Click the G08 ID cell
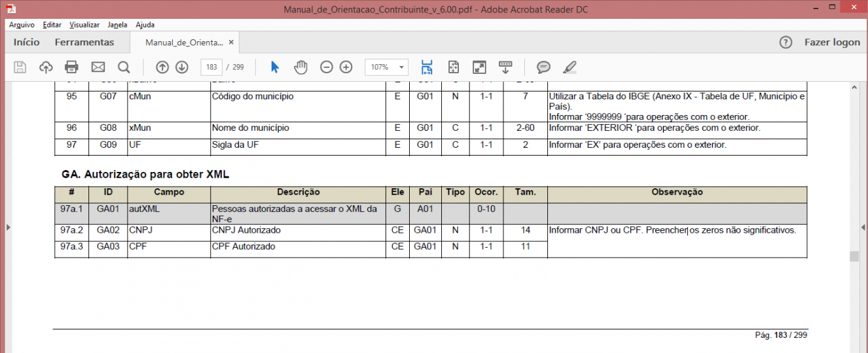Image resolution: width=868 pixels, height=353 pixels. (108, 130)
